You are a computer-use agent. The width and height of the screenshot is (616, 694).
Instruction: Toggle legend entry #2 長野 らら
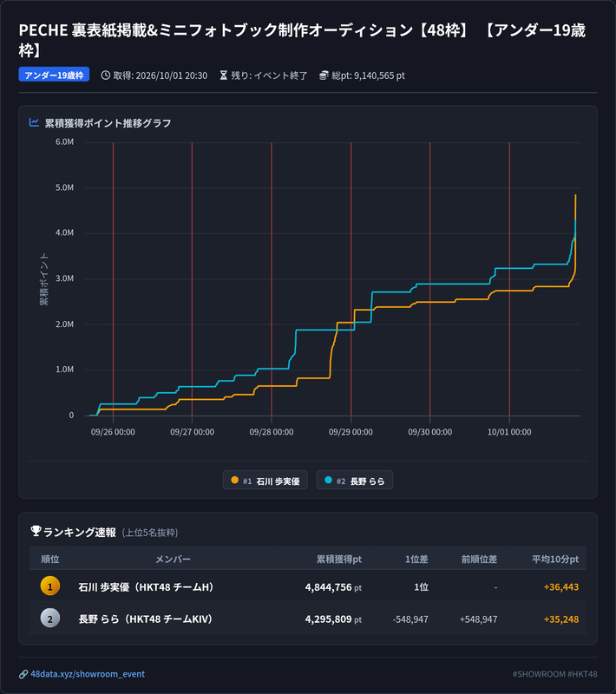point(355,481)
